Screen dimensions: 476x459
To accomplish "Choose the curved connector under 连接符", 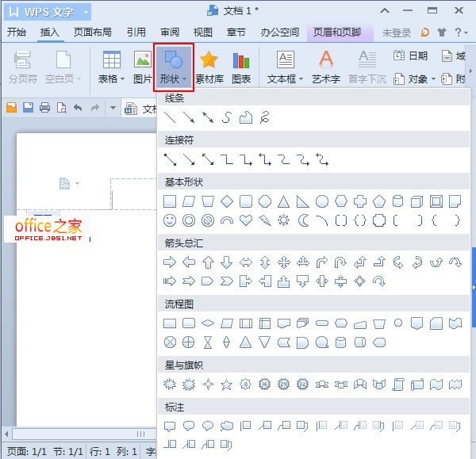I will click(284, 159).
